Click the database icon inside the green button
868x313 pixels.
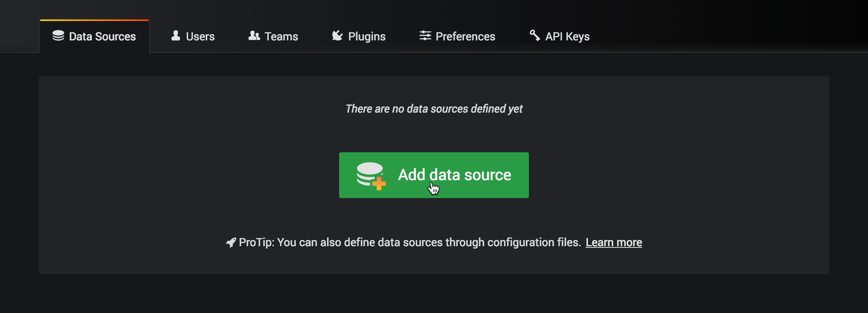pos(369,173)
